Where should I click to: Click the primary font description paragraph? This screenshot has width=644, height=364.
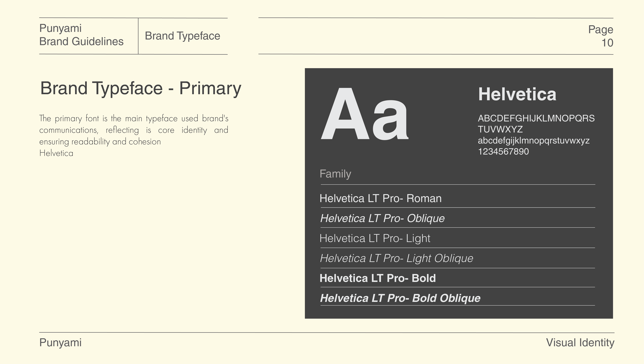(x=134, y=130)
